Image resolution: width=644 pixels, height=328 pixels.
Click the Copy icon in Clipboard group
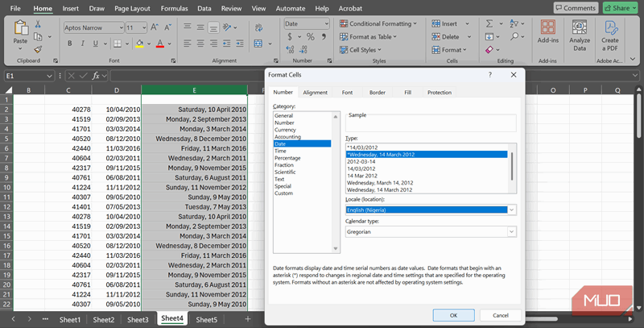[38, 36]
